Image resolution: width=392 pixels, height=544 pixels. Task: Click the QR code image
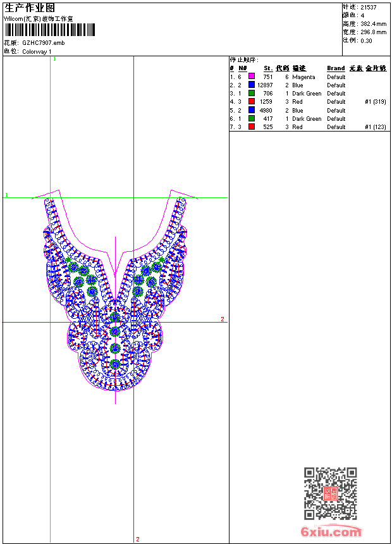(330, 493)
